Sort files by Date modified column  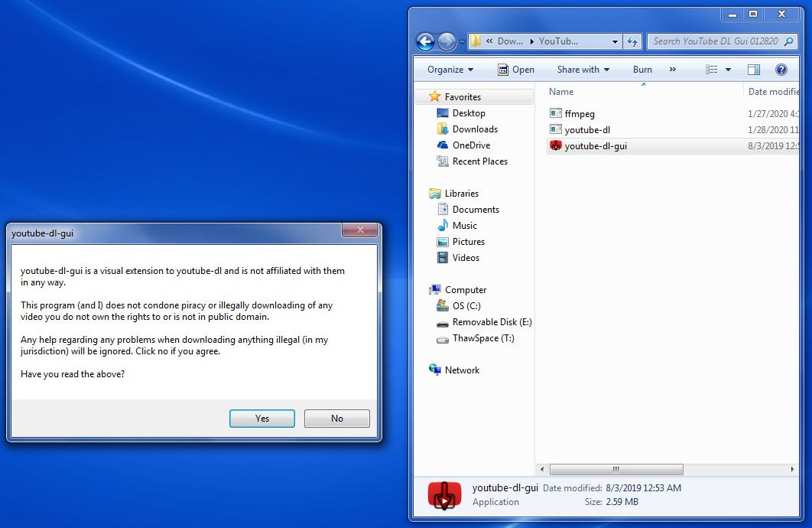[x=772, y=92]
